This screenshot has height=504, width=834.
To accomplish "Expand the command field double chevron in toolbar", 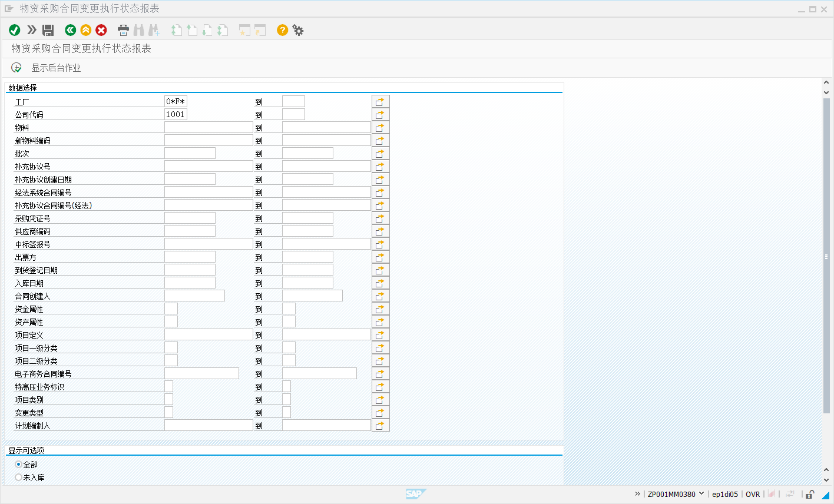I will tap(32, 30).
